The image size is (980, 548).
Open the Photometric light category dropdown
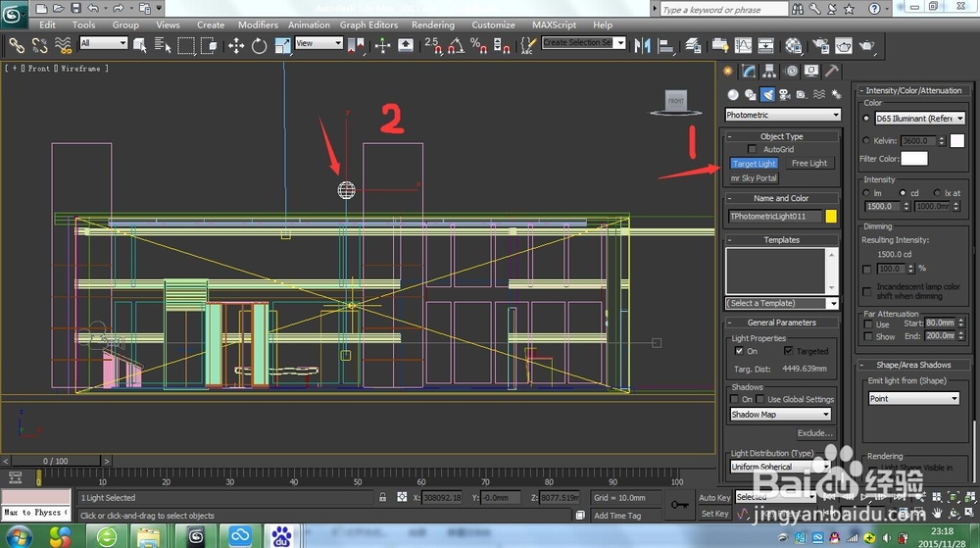782,115
